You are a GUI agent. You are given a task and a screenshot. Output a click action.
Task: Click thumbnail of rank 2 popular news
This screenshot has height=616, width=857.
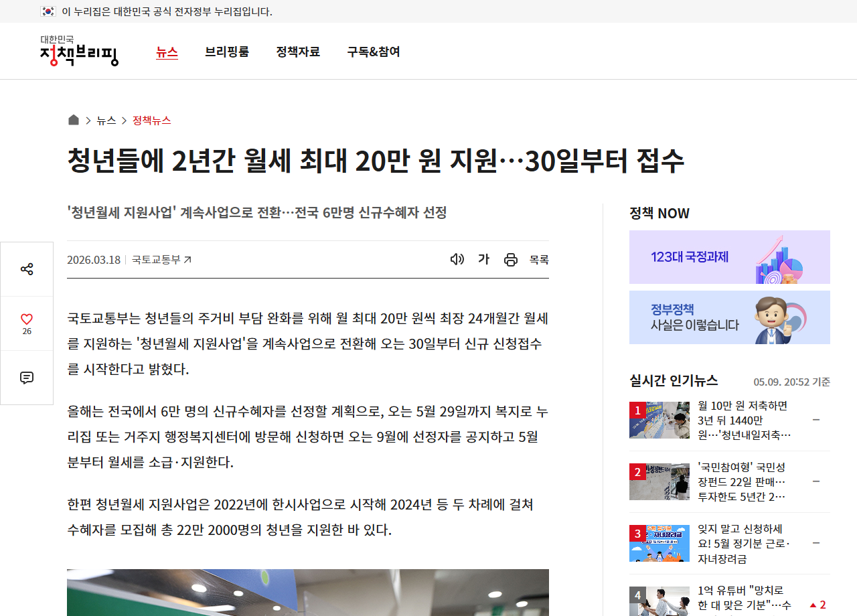click(659, 481)
